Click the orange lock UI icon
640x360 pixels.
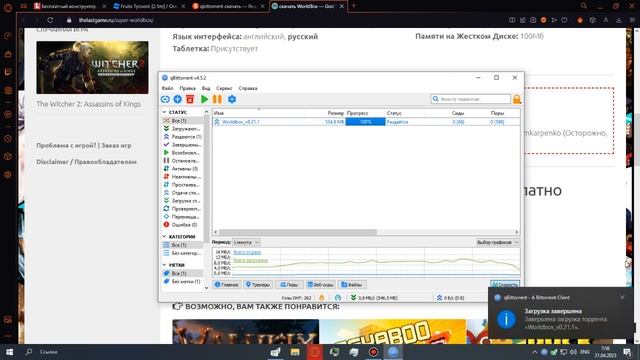[517, 99]
